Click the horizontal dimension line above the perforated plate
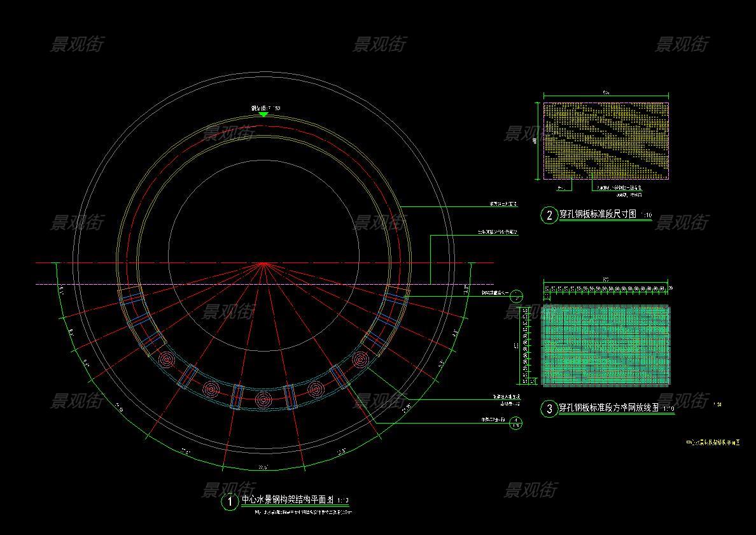 pos(606,96)
